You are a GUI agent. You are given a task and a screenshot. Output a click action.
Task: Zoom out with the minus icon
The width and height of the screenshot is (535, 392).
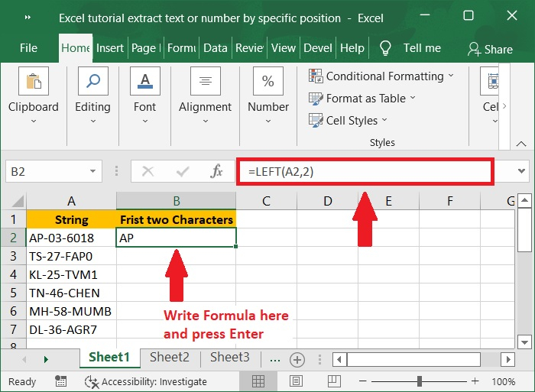pyautogui.click(x=363, y=381)
